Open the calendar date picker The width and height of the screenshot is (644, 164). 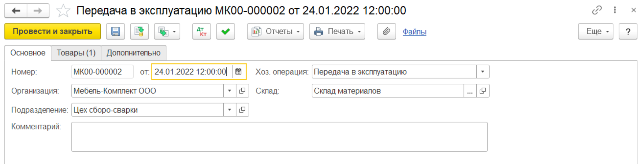pos(238,72)
